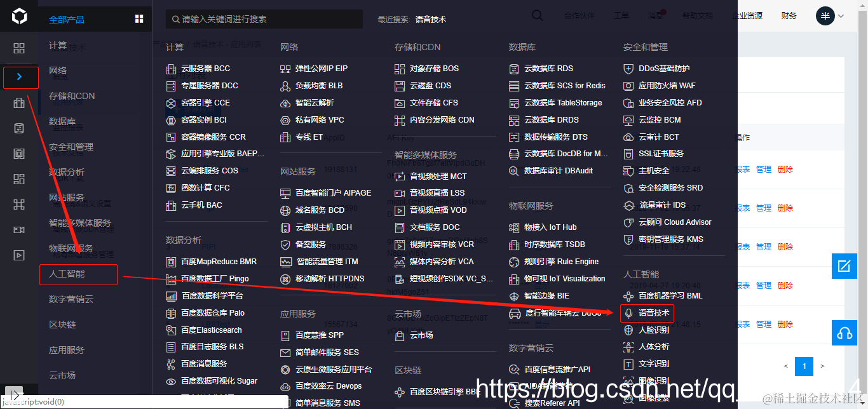Click the play media icon in left rail
This screenshot has height=409, width=868.
coord(18,255)
